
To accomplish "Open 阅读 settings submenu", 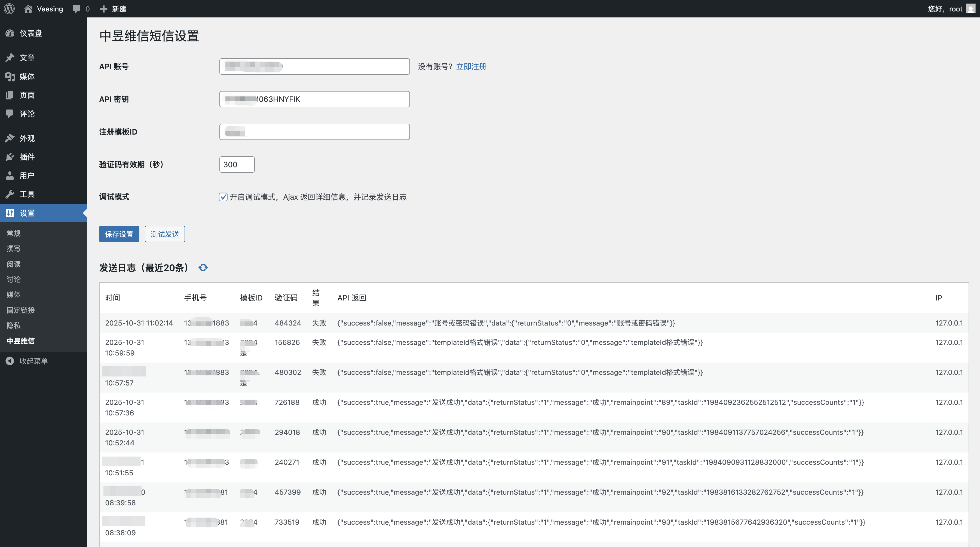I will point(14,264).
